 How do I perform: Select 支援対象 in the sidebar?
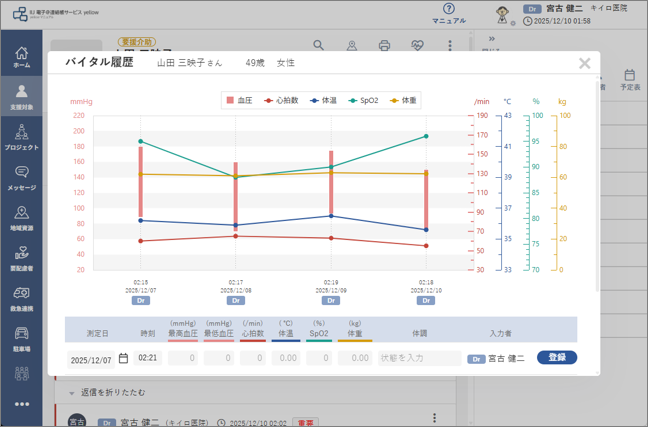click(21, 97)
